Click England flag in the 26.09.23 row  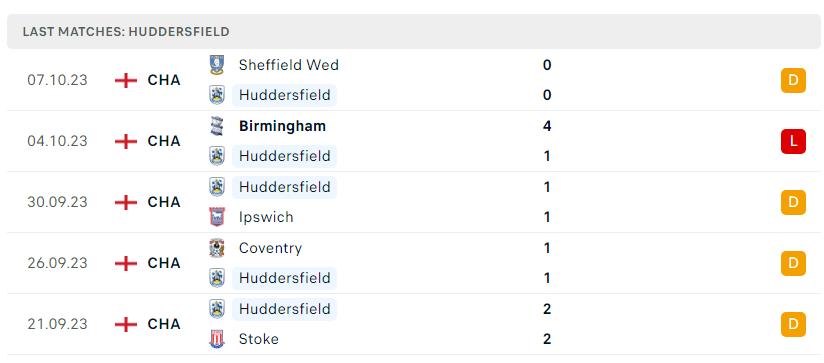click(x=126, y=263)
